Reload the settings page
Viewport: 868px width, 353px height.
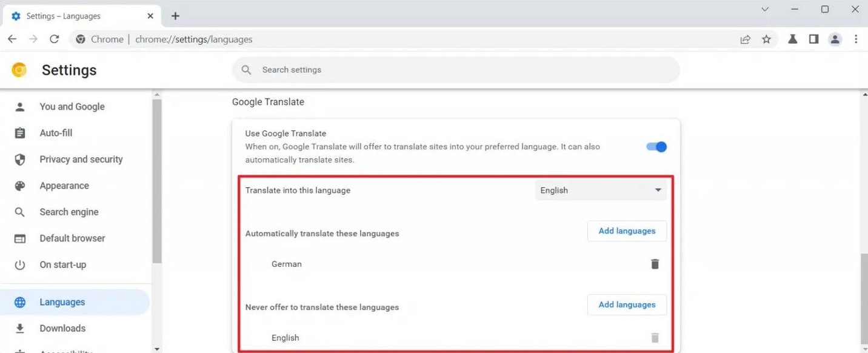pyautogui.click(x=55, y=39)
